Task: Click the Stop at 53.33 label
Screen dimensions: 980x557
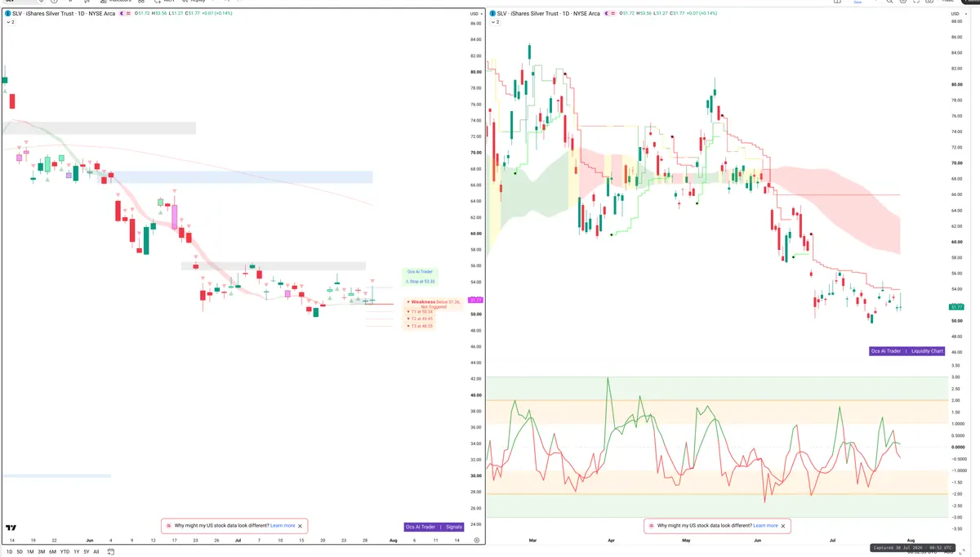Action: click(x=421, y=281)
